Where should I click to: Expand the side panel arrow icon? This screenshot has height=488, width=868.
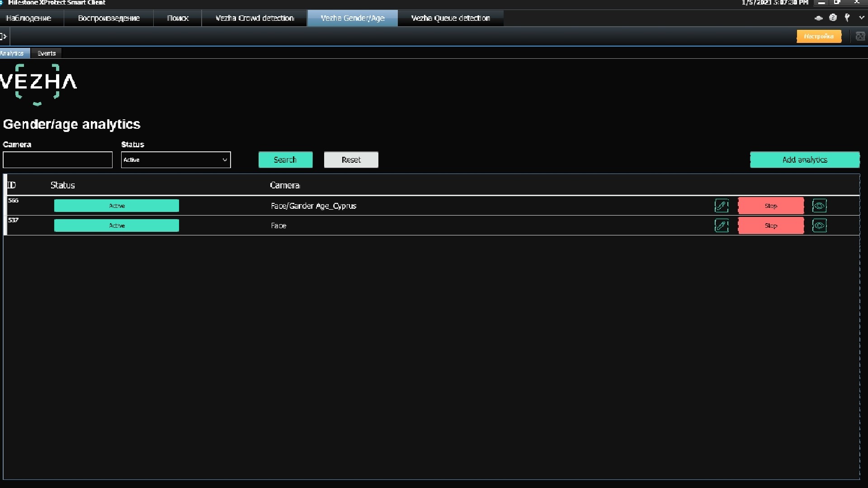pyautogui.click(x=4, y=36)
